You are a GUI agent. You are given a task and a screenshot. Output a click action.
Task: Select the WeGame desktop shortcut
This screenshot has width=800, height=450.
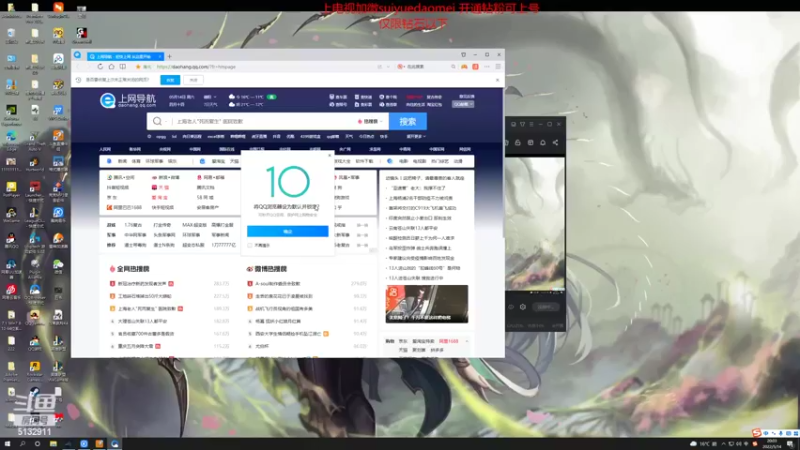[x=11, y=215]
